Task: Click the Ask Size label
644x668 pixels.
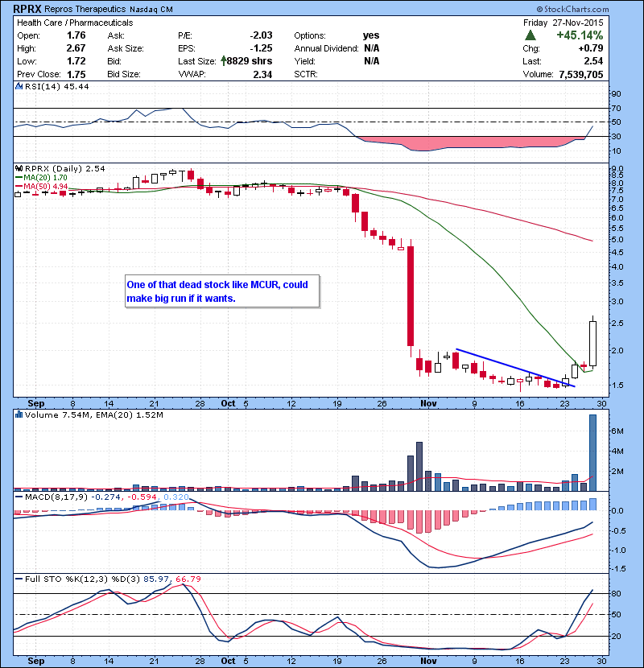Action: (126, 48)
